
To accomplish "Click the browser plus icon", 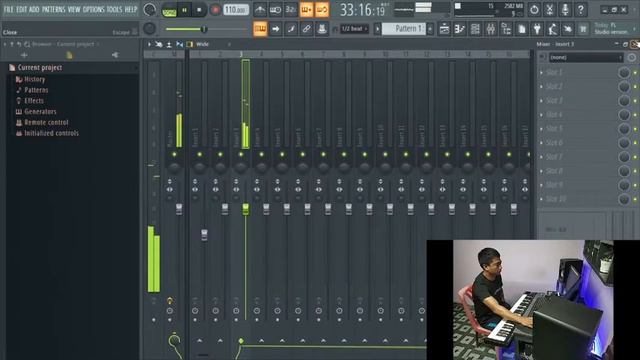I will [24, 55].
